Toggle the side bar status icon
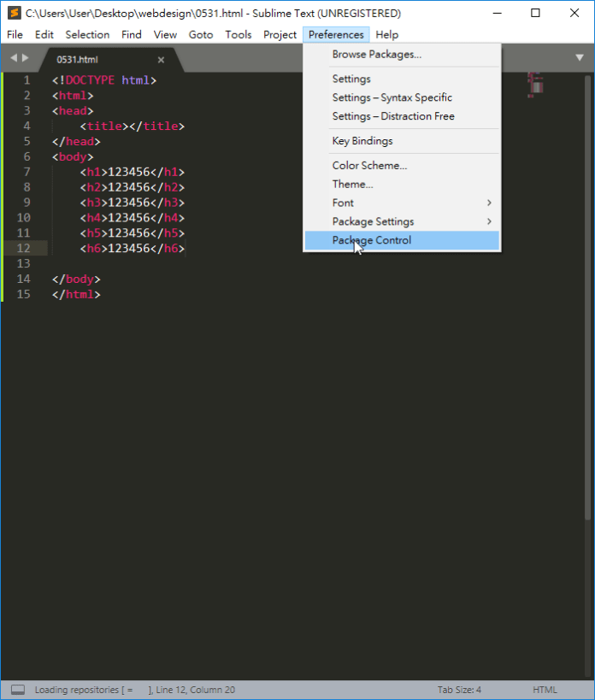 17,690
